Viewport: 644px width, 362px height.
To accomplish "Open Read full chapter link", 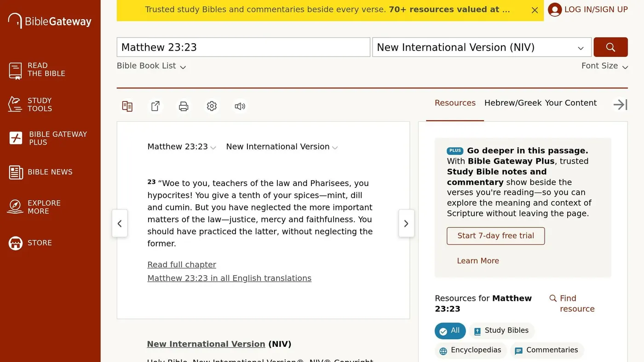I will [x=182, y=265].
